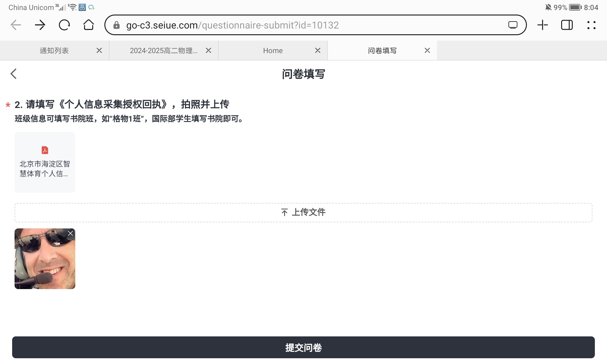Viewport: 607px width, 364px height.
Task: Go to the browser home page
Action: 89,25
